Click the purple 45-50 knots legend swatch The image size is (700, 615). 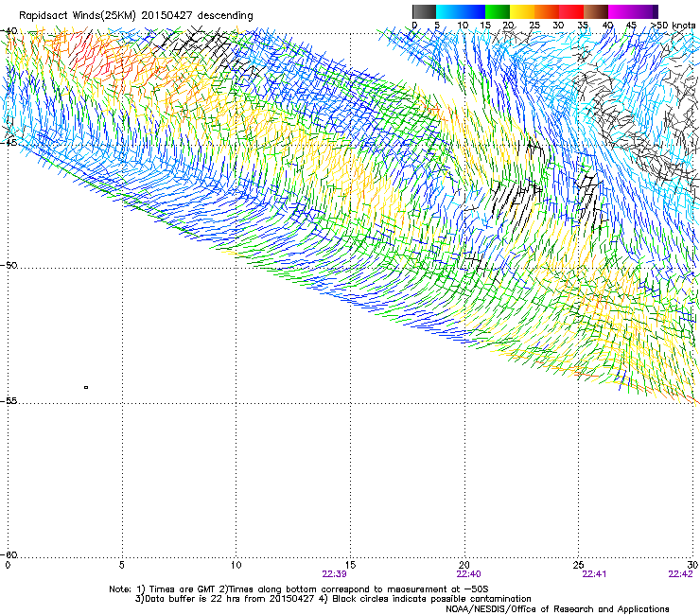pos(645,11)
